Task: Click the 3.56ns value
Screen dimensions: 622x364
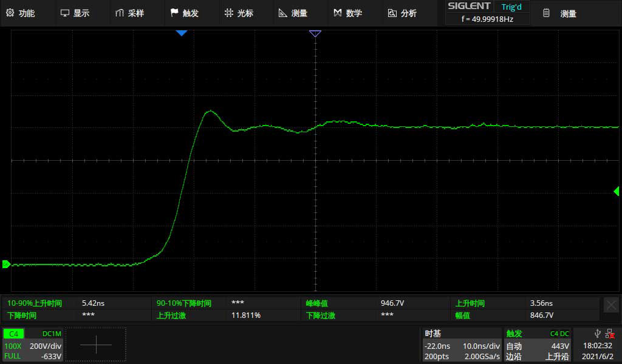Action: [541, 303]
